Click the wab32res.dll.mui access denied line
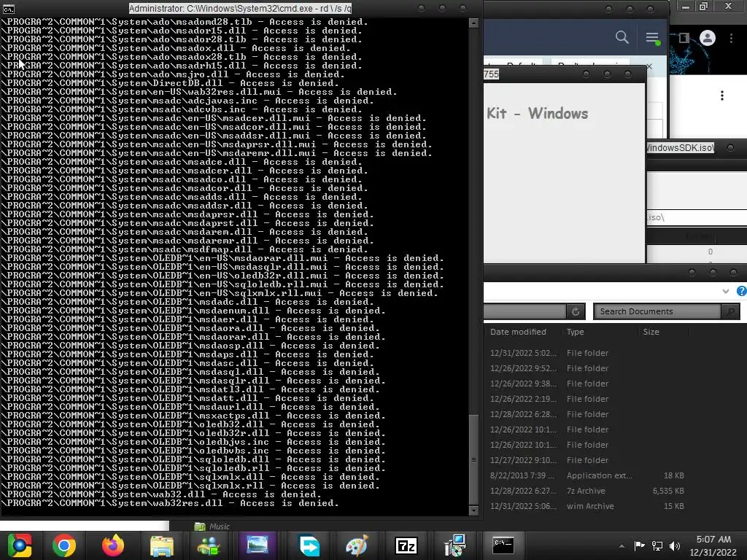The height and width of the screenshot is (560, 747). [198, 92]
